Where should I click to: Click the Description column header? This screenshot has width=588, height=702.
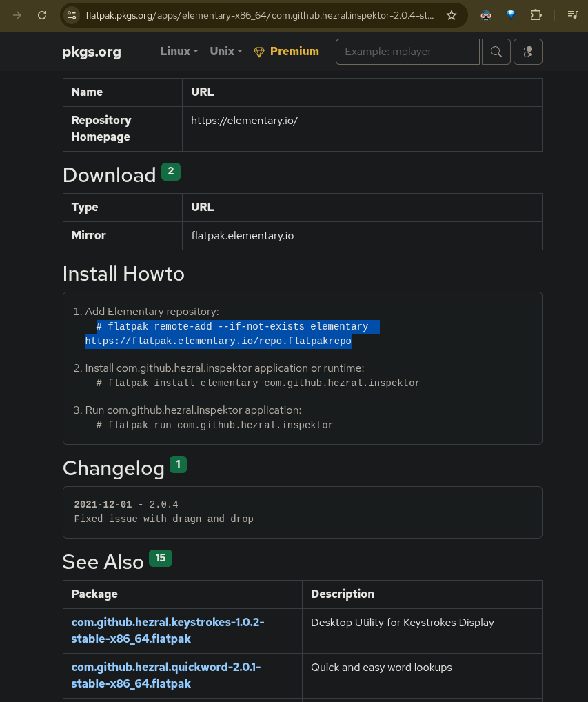tap(343, 594)
